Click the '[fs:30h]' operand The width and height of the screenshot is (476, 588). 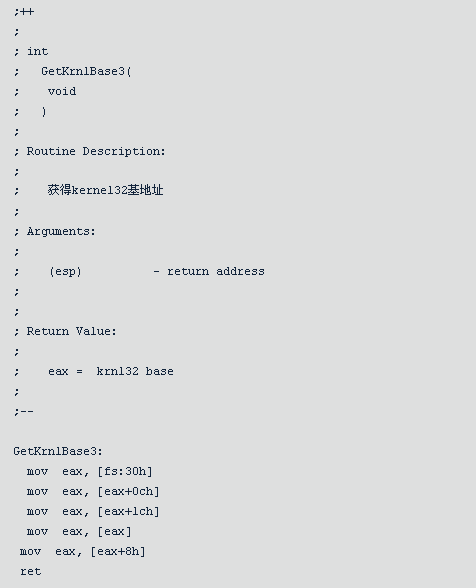(x=125, y=471)
